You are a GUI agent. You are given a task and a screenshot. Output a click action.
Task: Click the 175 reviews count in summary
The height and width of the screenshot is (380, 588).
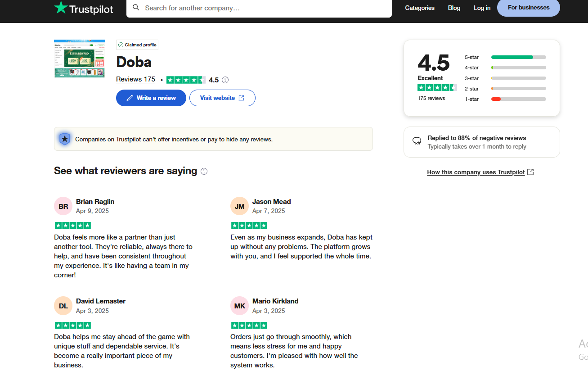point(431,98)
